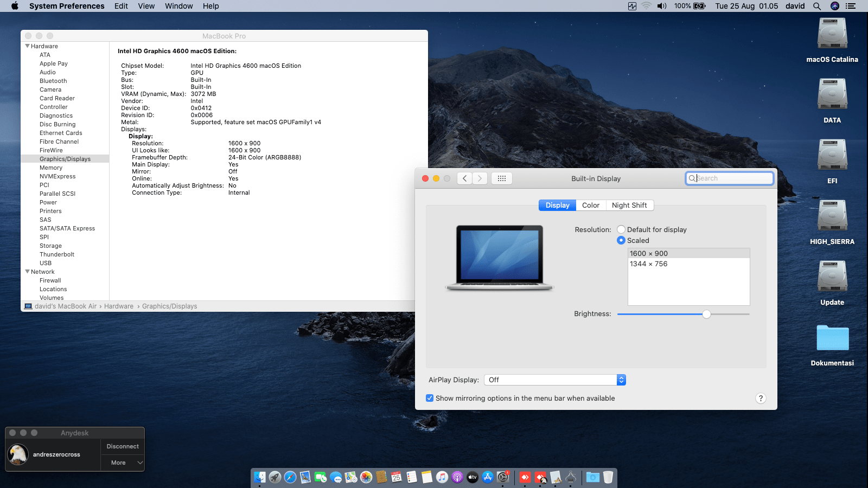Screen dimensions: 868x488
Task: Open Music from the Dock
Action: (x=442, y=477)
